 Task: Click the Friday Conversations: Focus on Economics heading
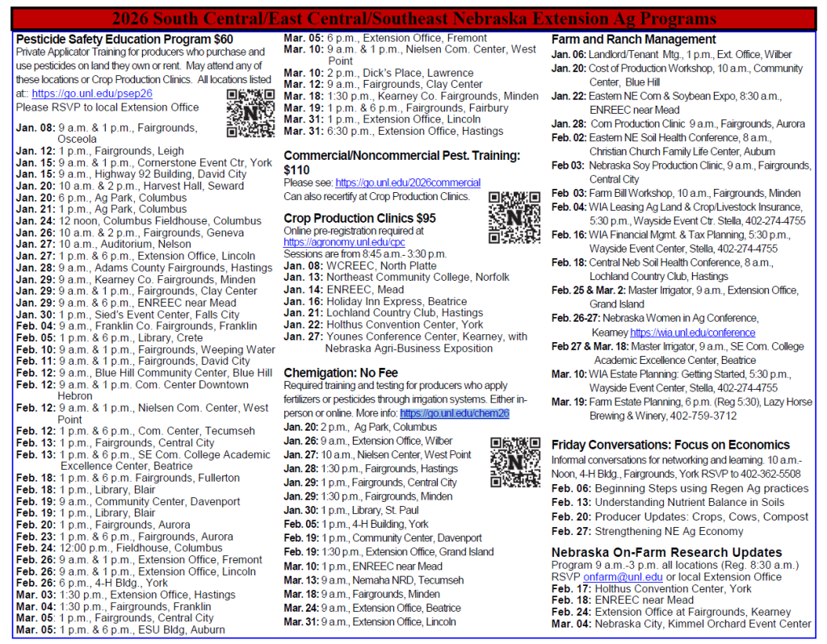coord(670,445)
